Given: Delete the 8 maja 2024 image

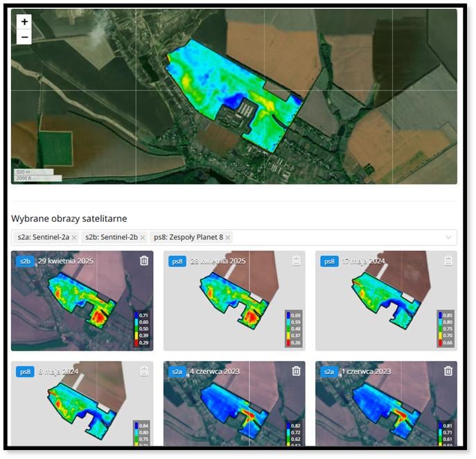Looking at the screenshot, I should [144, 371].
